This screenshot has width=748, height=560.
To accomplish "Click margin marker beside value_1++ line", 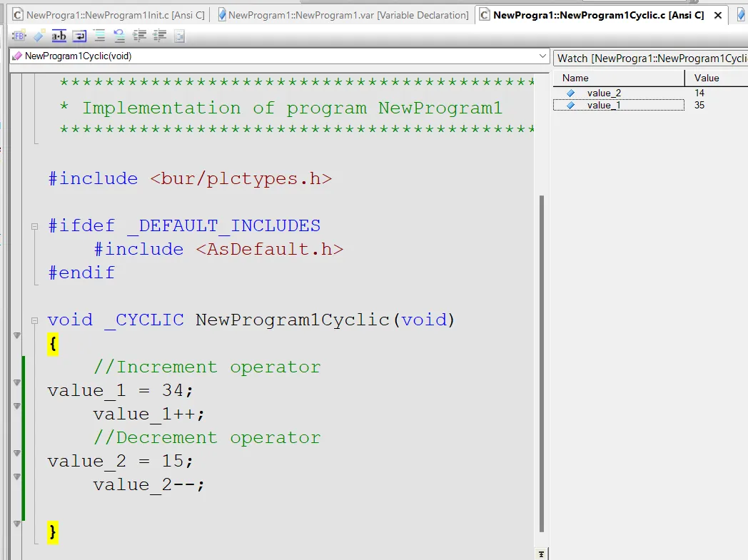I will click(x=16, y=406).
